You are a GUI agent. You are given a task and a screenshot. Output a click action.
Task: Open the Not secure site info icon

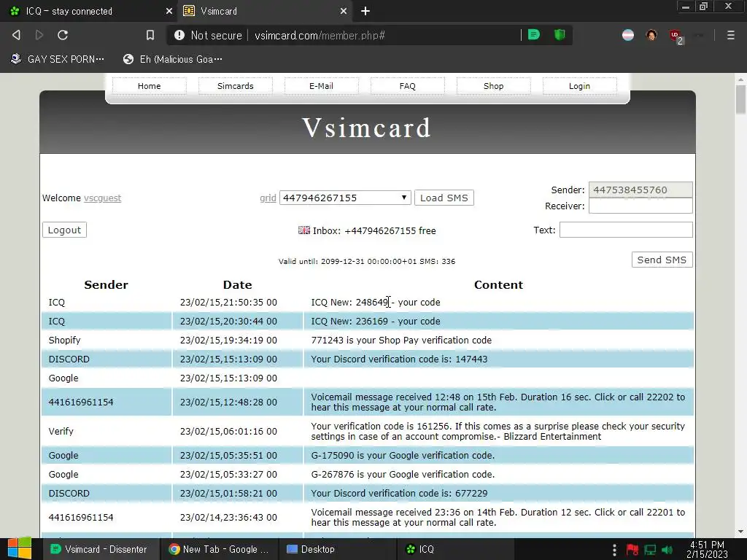[x=179, y=35]
